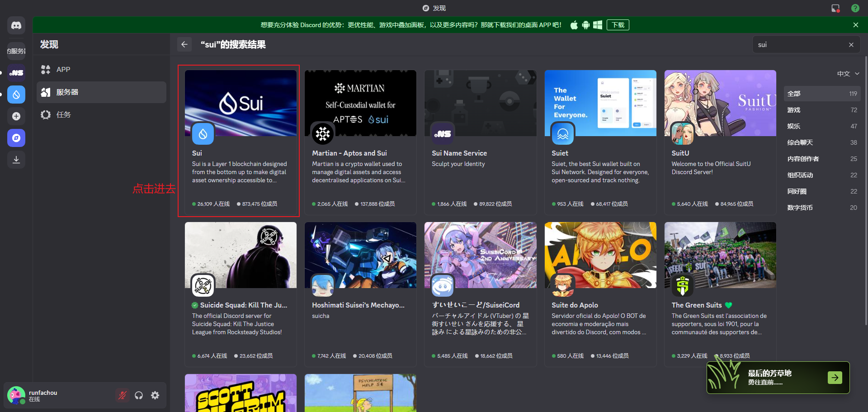The height and width of the screenshot is (412, 868).
Task: Click the Suicide Squad server avatar icon
Action: (203, 286)
